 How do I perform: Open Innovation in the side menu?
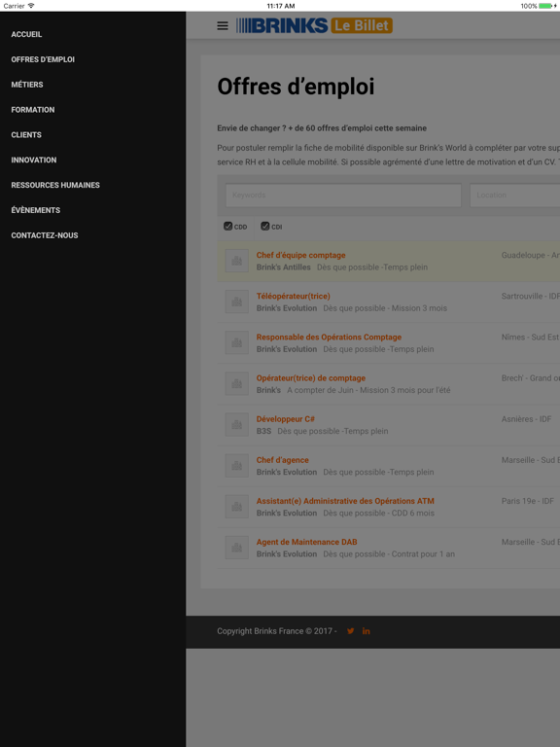coord(34,160)
